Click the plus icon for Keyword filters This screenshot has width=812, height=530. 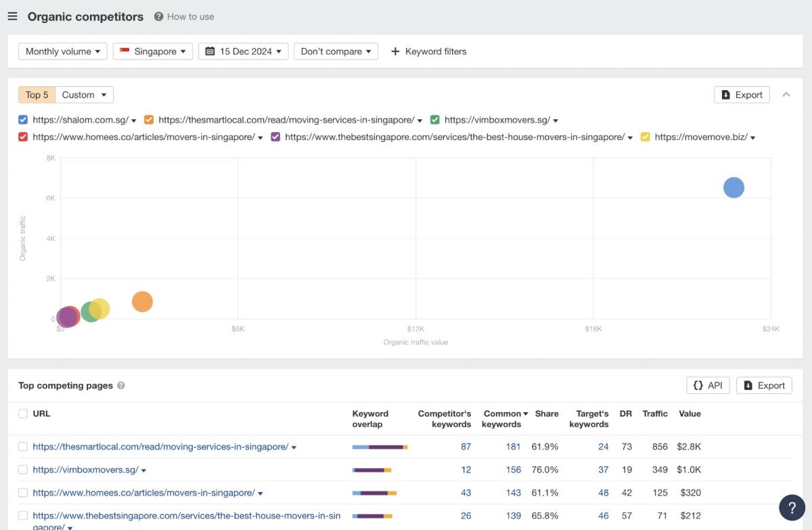396,51
